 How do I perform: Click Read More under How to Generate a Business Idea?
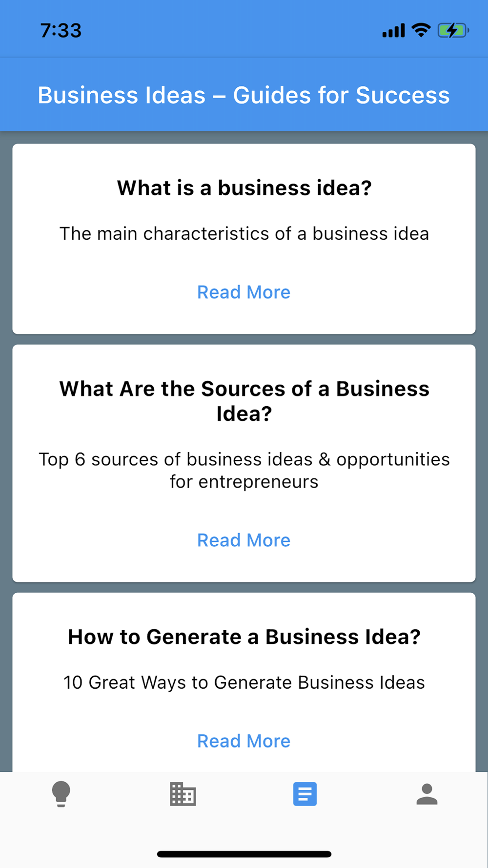tap(244, 741)
